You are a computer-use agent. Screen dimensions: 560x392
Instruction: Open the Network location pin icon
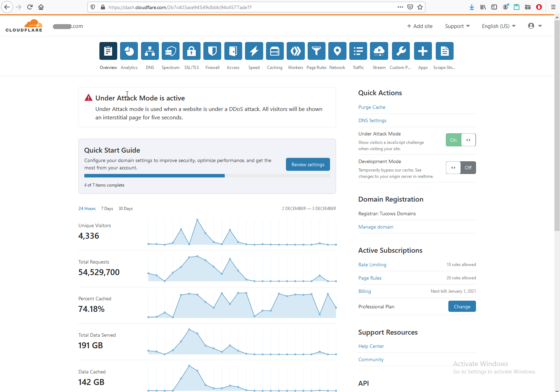[x=337, y=51]
